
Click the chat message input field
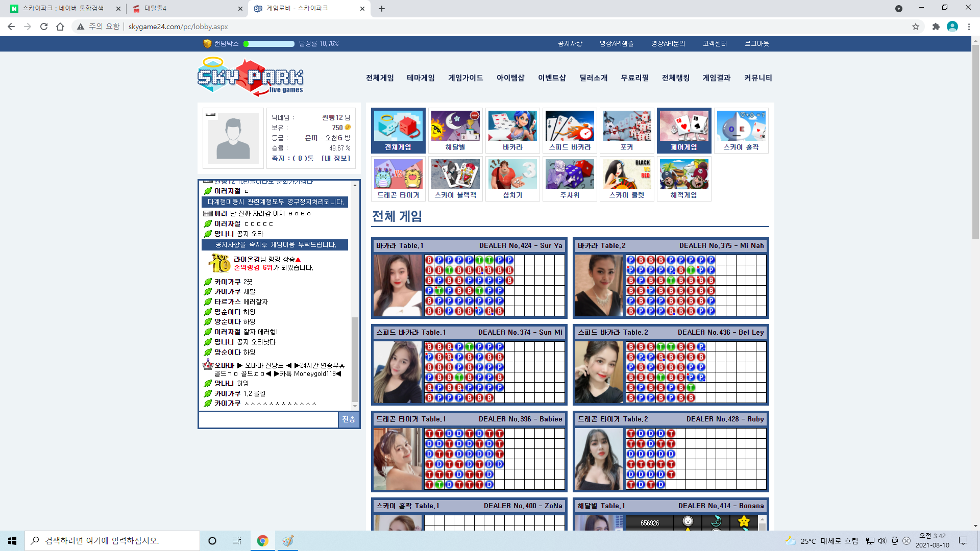(x=268, y=419)
